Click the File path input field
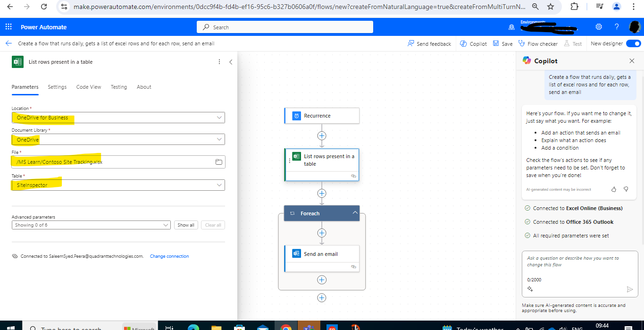This screenshot has height=330, width=644. pyautogui.click(x=118, y=162)
